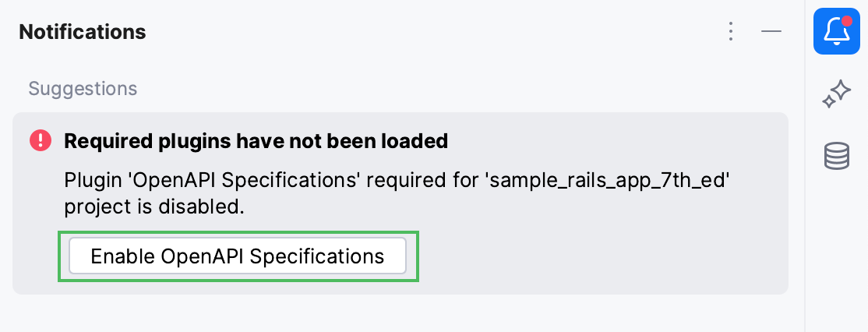Select the "Required plugins have not been loaded" heading
The image size is (868, 332).
coord(256,141)
